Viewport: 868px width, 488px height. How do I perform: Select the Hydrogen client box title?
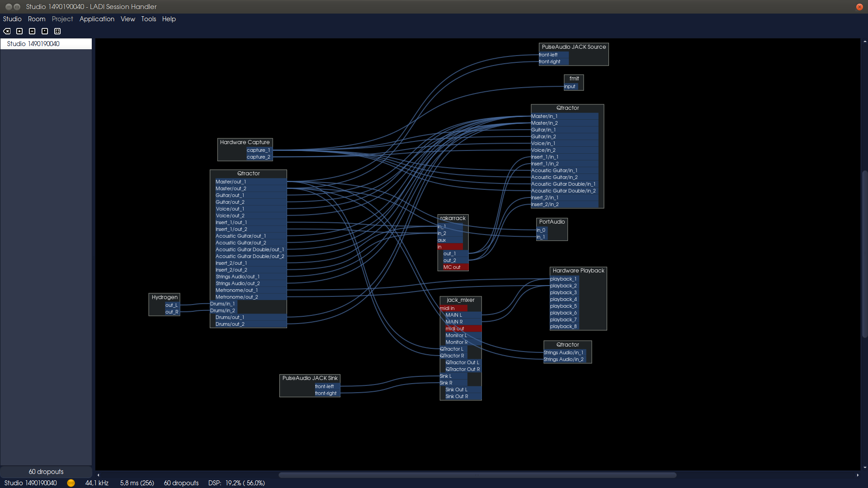(x=165, y=297)
